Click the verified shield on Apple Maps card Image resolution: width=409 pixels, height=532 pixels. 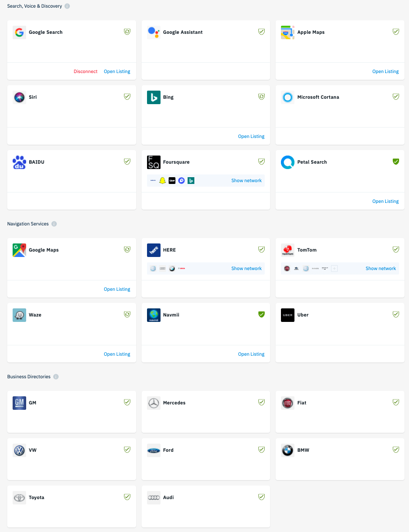396,32
